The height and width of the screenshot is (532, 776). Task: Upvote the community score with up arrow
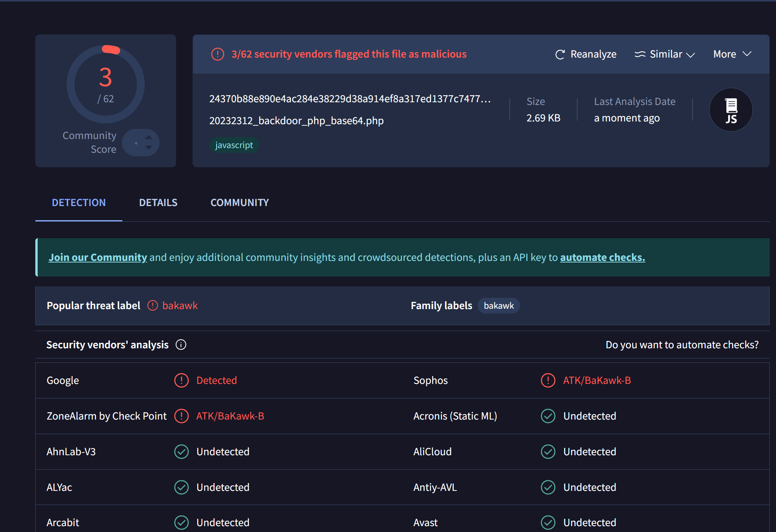click(x=149, y=138)
